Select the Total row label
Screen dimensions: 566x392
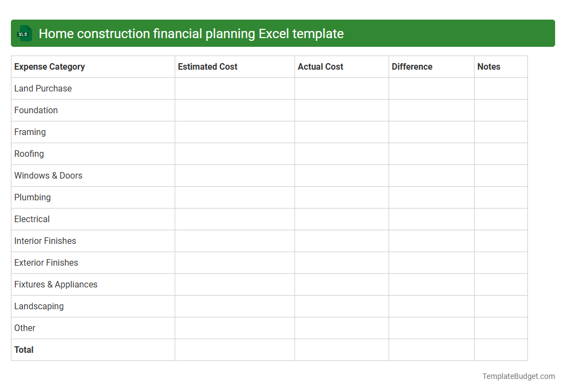tap(24, 350)
